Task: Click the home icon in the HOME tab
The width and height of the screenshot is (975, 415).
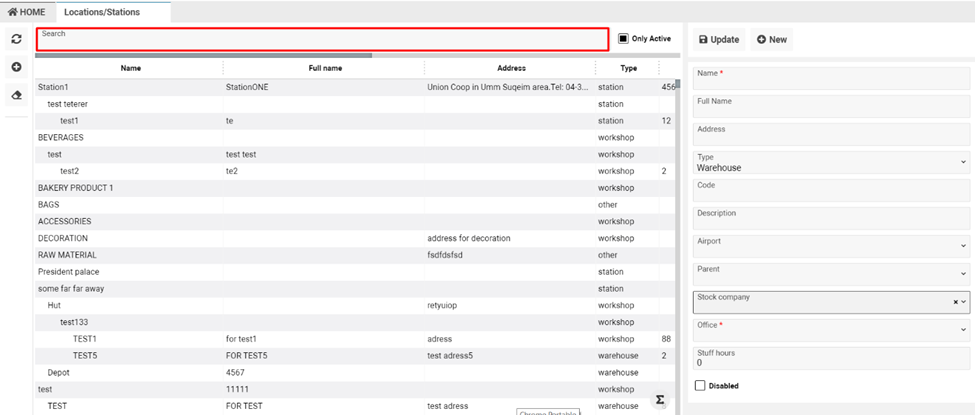Action: [12, 12]
